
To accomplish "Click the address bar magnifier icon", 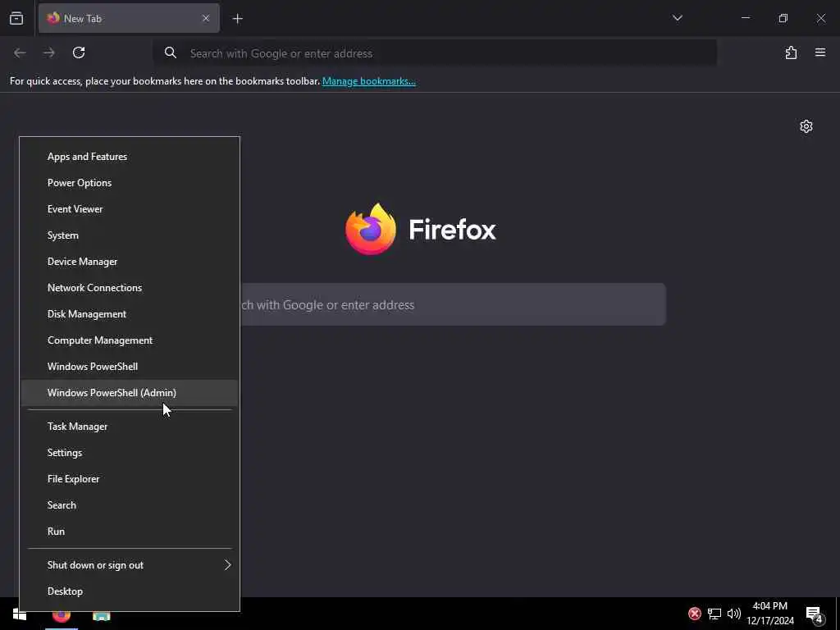I will 171,52.
